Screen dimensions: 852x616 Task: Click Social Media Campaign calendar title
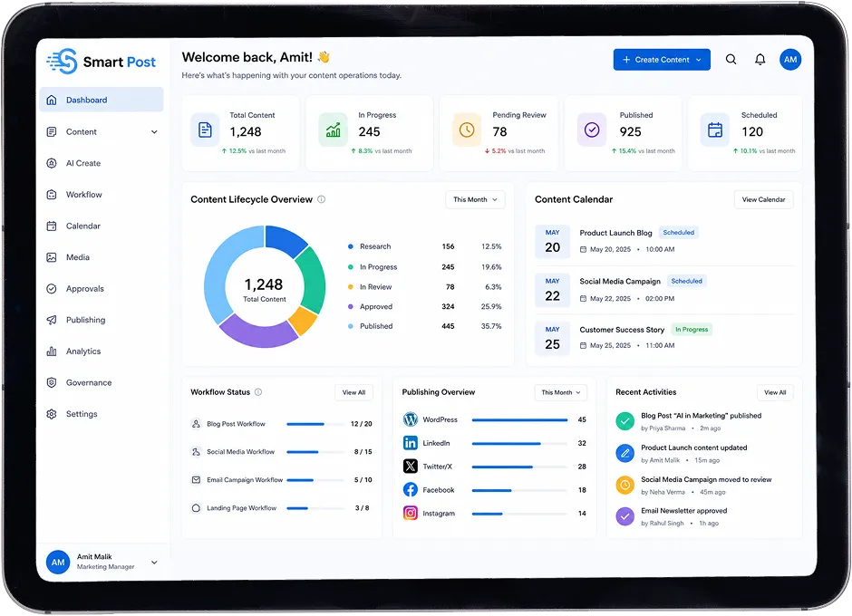point(620,282)
